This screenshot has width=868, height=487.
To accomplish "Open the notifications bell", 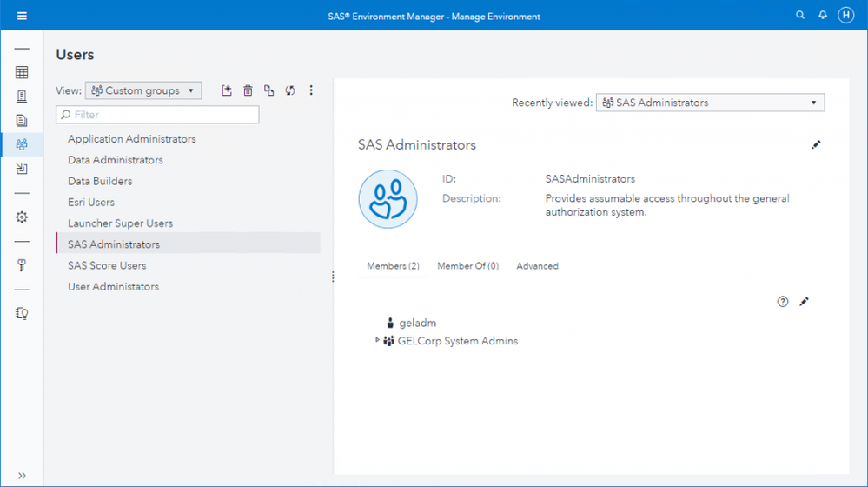I will coord(823,16).
